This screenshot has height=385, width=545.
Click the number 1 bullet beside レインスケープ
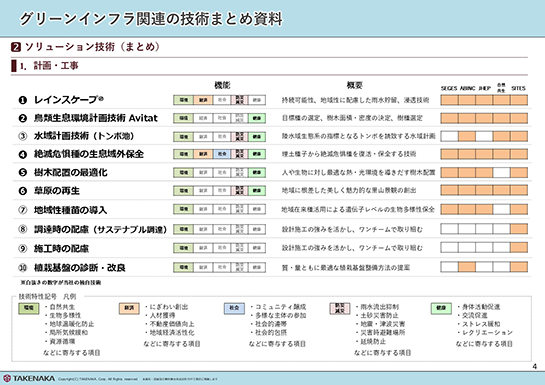(23, 100)
